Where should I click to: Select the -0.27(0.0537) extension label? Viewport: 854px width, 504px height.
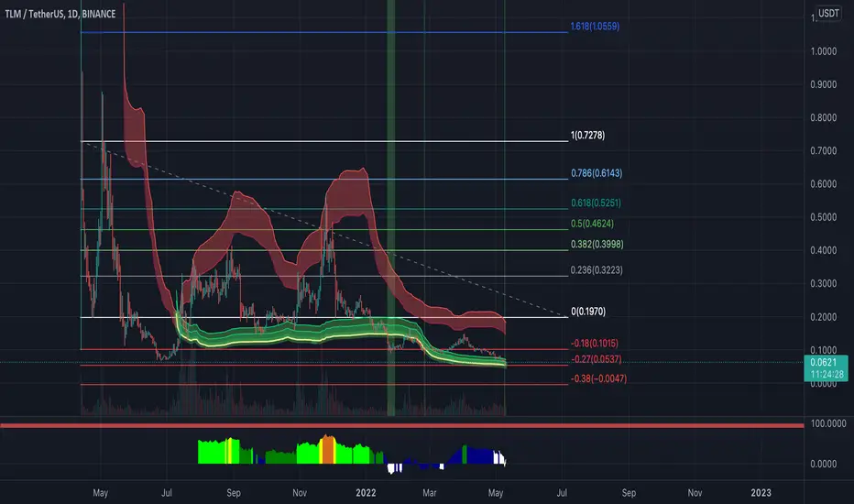pyautogui.click(x=596, y=359)
